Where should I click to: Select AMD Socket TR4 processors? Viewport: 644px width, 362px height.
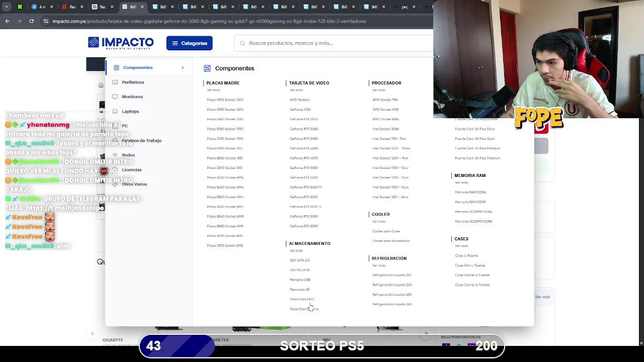[x=385, y=100]
